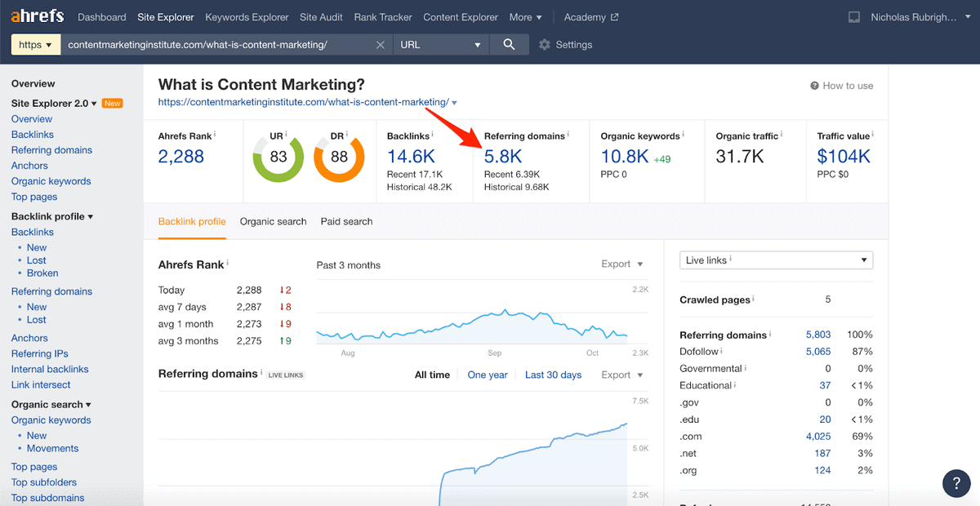Image resolution: width=980 pixels, height=506 pixels.
Task: Click the info icon beside Educational
Action: tap(736, 385)
